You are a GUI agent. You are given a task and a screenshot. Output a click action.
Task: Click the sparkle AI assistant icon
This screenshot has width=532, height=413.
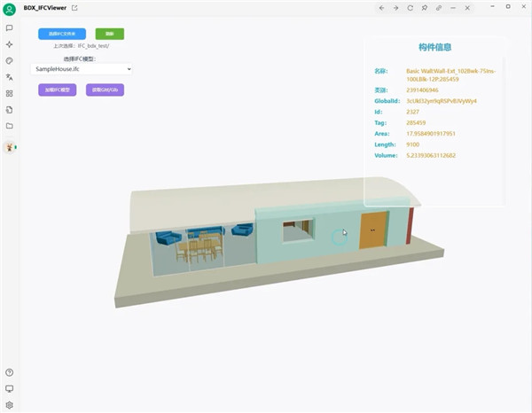(10, 44)
